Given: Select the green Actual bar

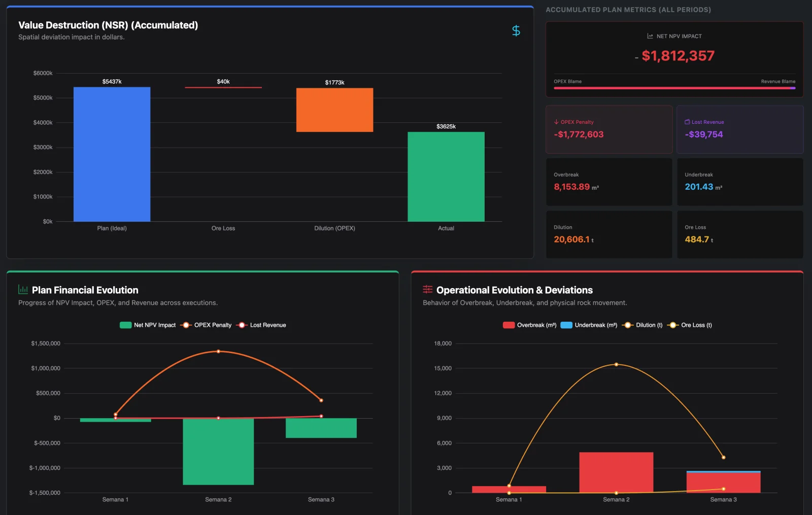Looking at the screenshot, I should (446, 177).
